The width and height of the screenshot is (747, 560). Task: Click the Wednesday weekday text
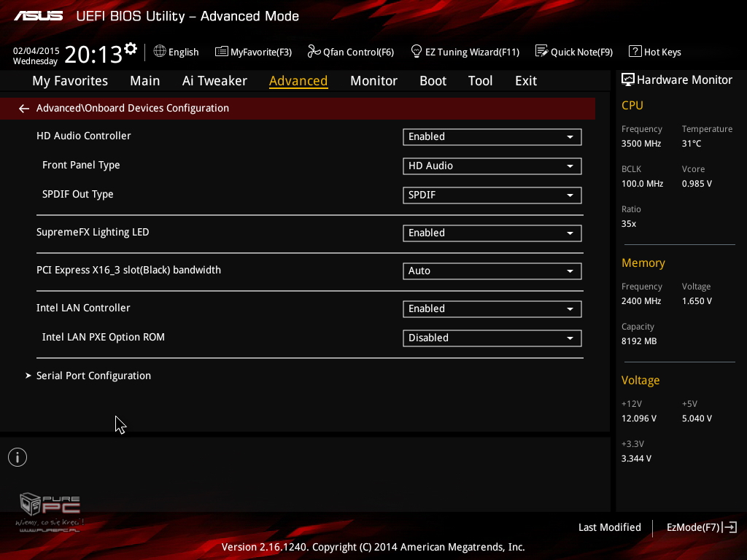pyautogui.click(x=35, y=61)
